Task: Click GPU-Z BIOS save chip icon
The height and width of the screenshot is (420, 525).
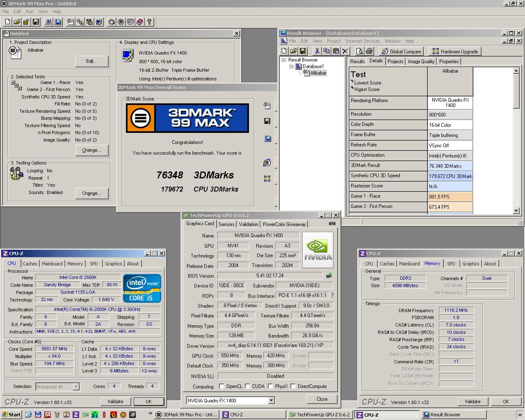Action: (x=329, y=276)
